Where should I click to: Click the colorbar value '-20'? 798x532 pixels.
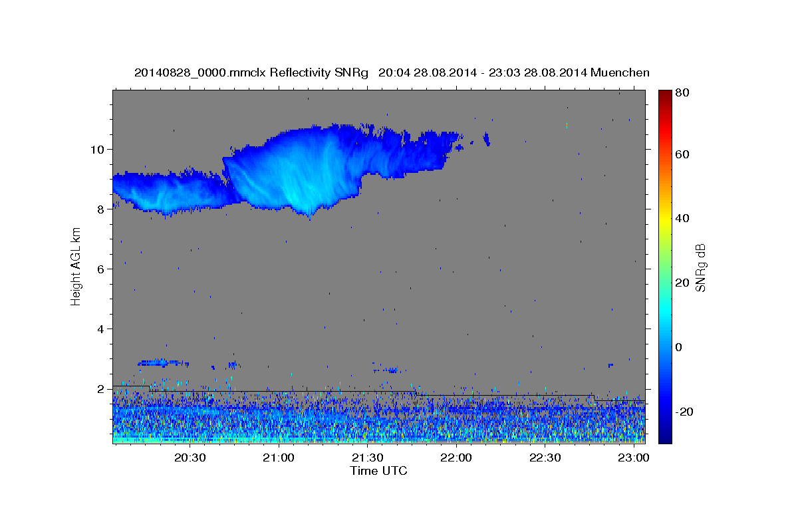pos(684,412)
